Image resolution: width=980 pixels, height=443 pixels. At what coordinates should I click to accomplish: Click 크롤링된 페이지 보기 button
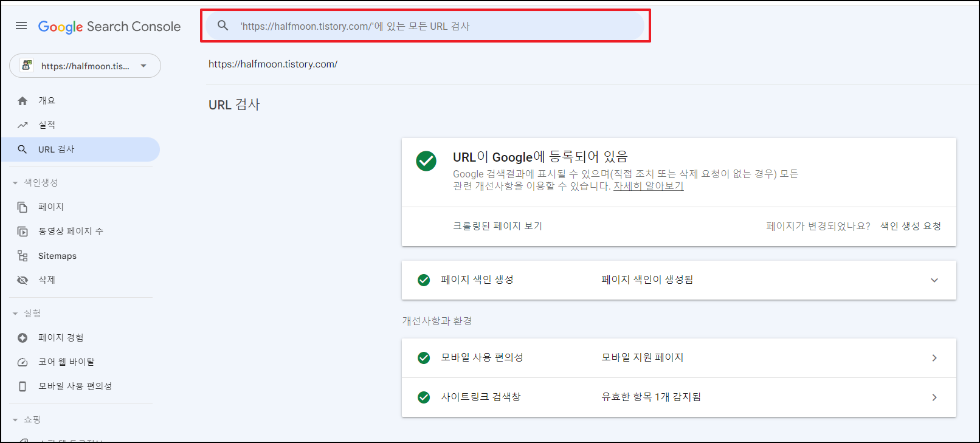[497, 226]
